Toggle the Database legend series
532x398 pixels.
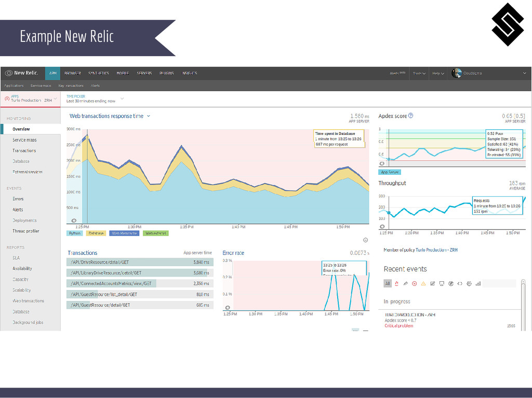[96, 233]
